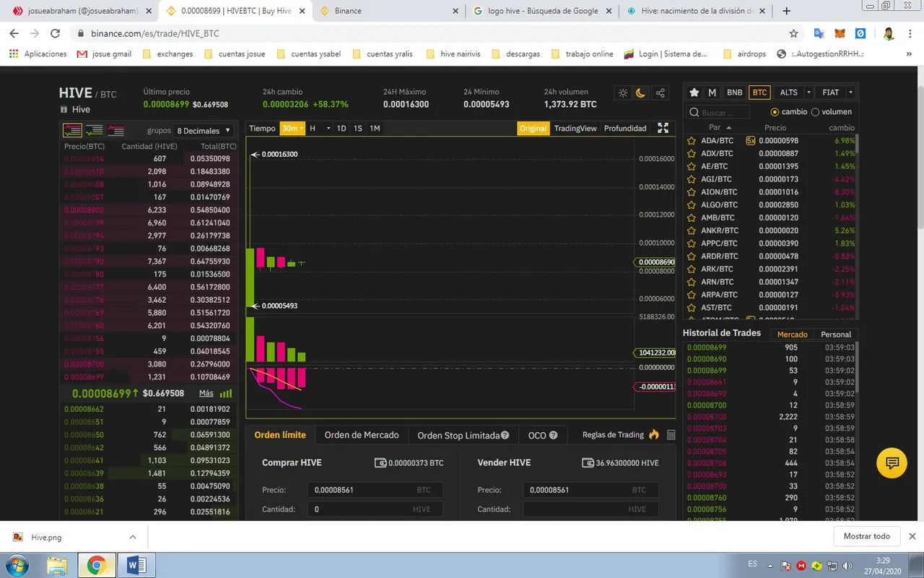Show more bookmarks chevron
This screenshot has width=924, height=578.
coord(909,54)
